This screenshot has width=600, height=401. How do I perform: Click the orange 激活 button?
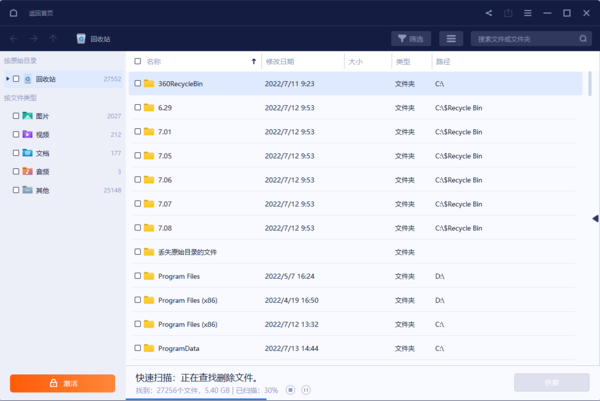point(62,383)
